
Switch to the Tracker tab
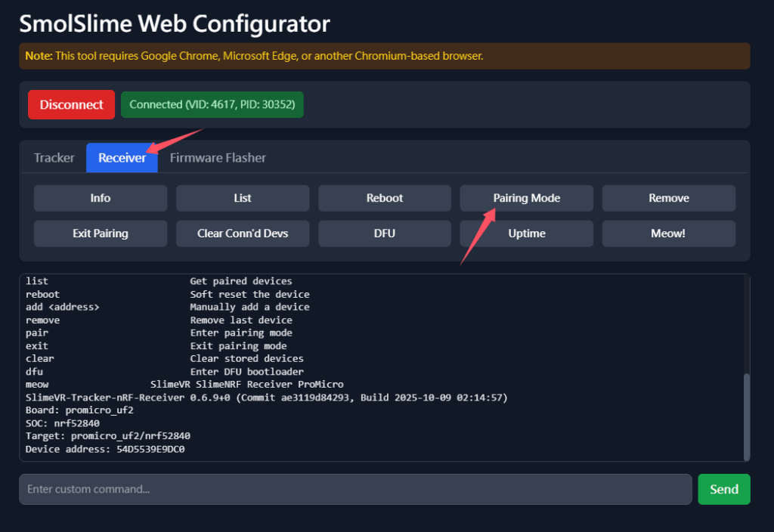click(x=54, y=158)
